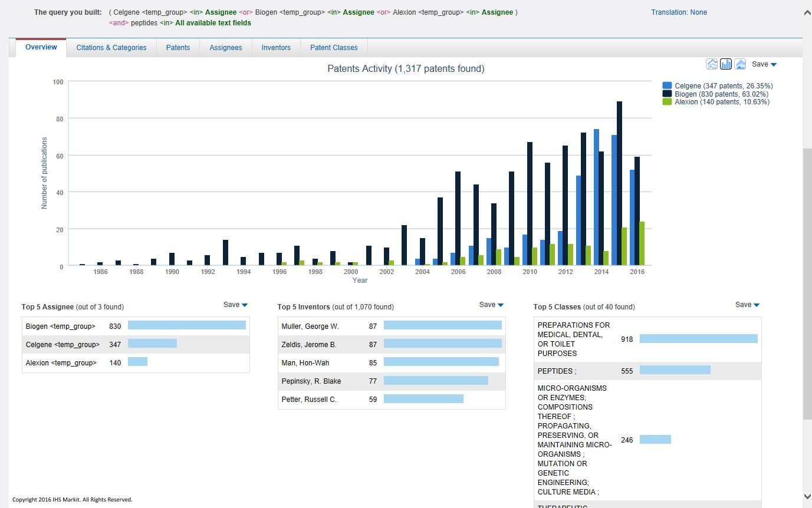Viewport: 812px width, 508px height.
Task: Open Save menu for Top 5 Assignee
Action: (235, 305)
